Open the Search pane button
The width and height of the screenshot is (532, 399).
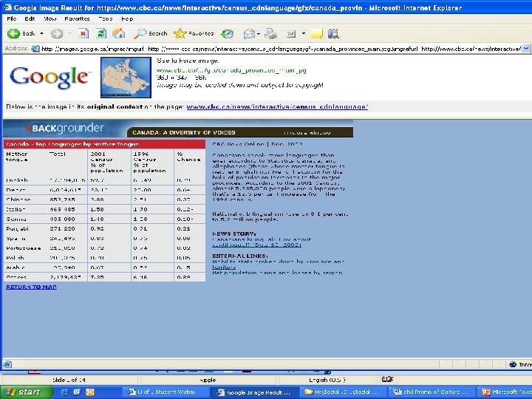click(151, 33)
